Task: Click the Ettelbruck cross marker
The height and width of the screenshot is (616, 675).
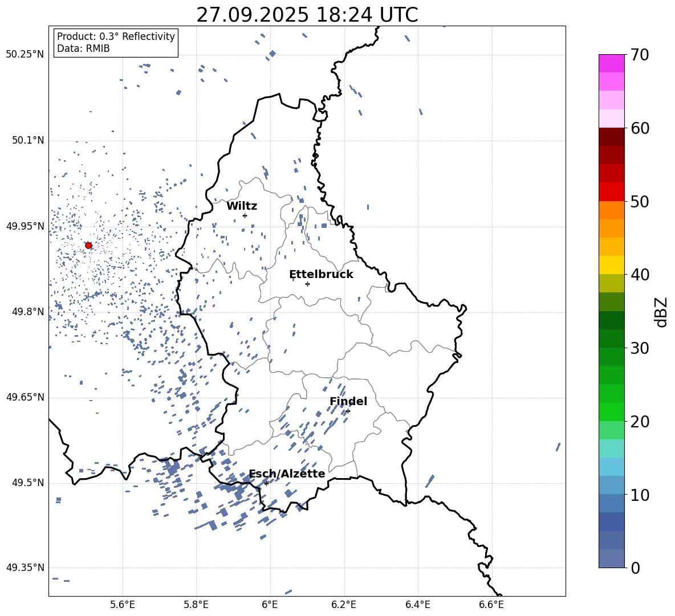Action: [x=307, y=284]
